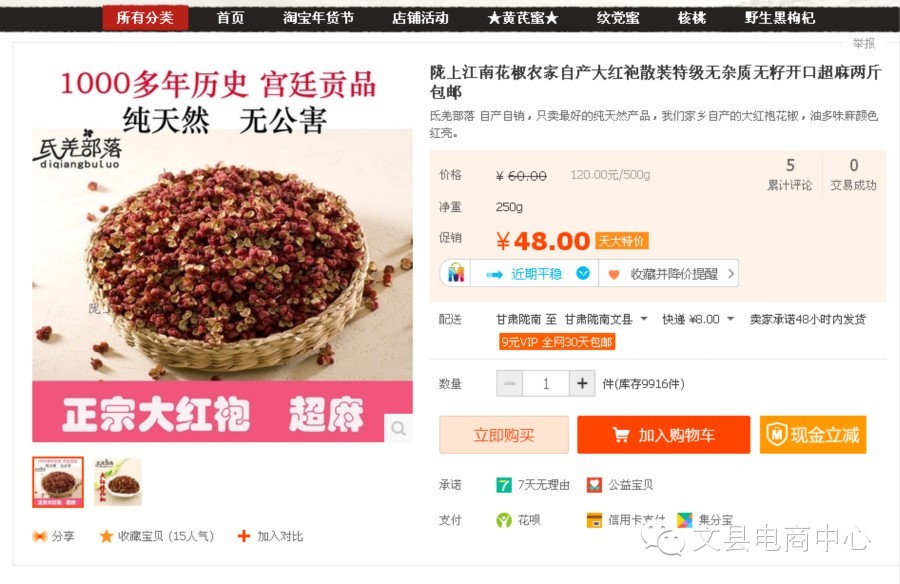900x584 pixels.
Task: Open the 甘肃陇南文县 destination dropdown
Action: (644, 319)
